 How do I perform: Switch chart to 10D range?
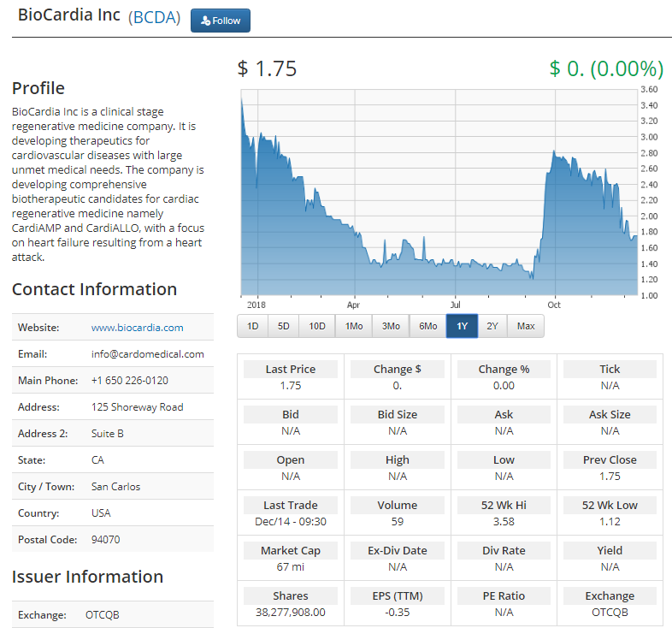pos(317,326)
